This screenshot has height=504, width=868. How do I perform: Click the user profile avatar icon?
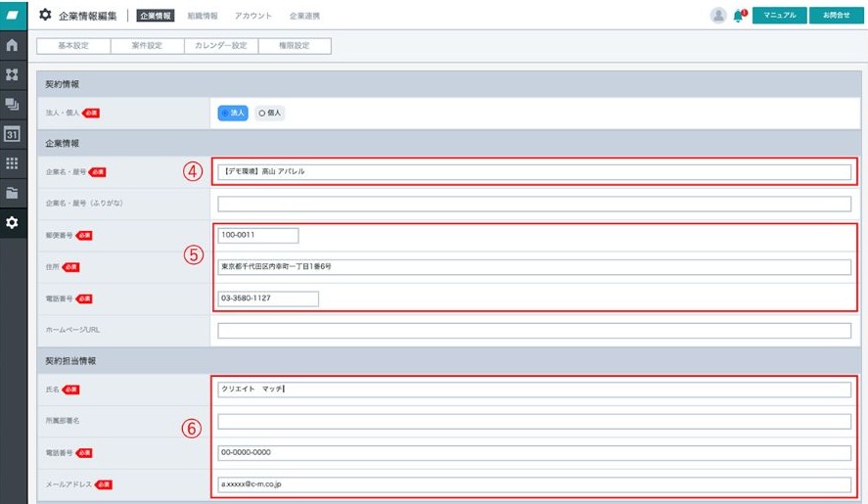(718, 16)
